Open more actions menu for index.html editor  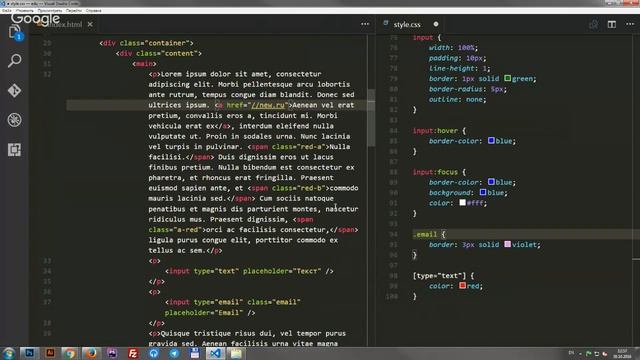point(365,24)
